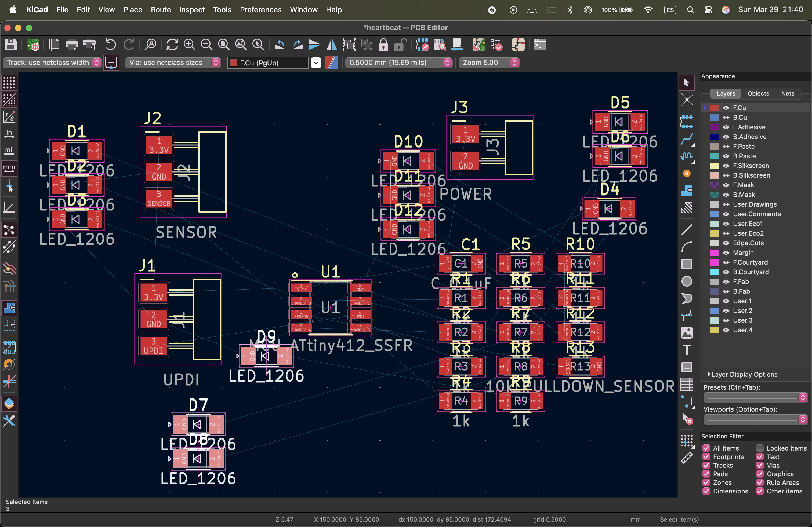
Task: Select the Draw Rectangle tool
Action: tap(687, 264)
